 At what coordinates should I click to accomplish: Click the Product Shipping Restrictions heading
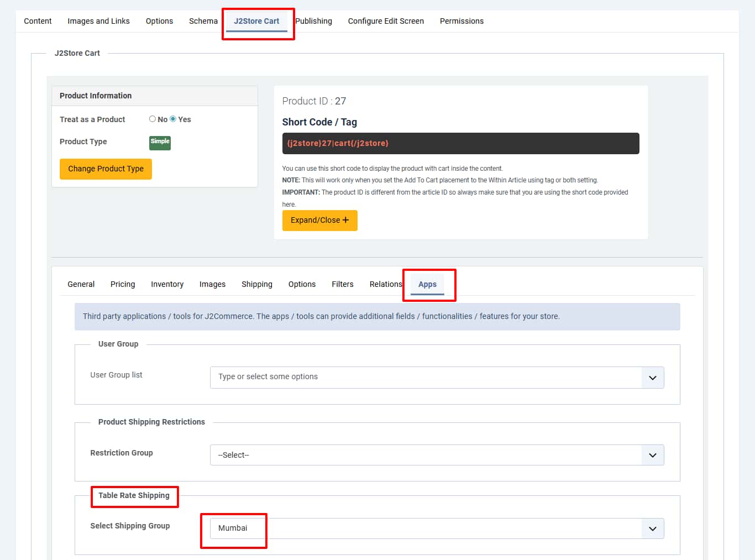coord(151,422)
